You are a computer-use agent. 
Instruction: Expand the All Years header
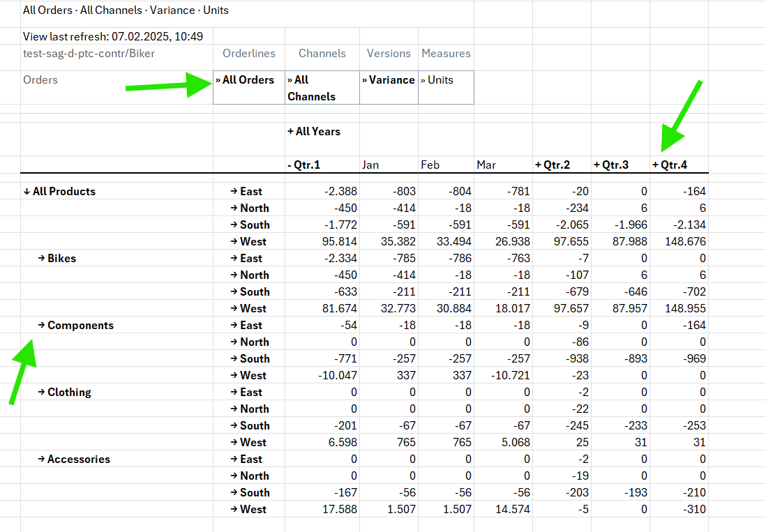click(x=314, y=131)
